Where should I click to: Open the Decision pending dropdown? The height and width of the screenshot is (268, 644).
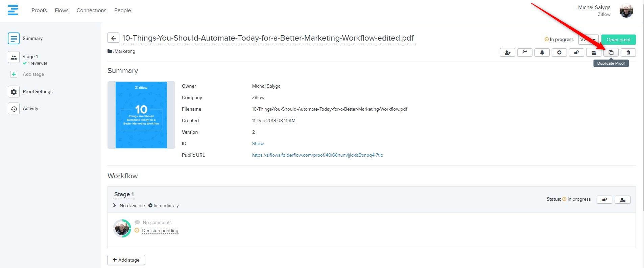coord(160,231)
